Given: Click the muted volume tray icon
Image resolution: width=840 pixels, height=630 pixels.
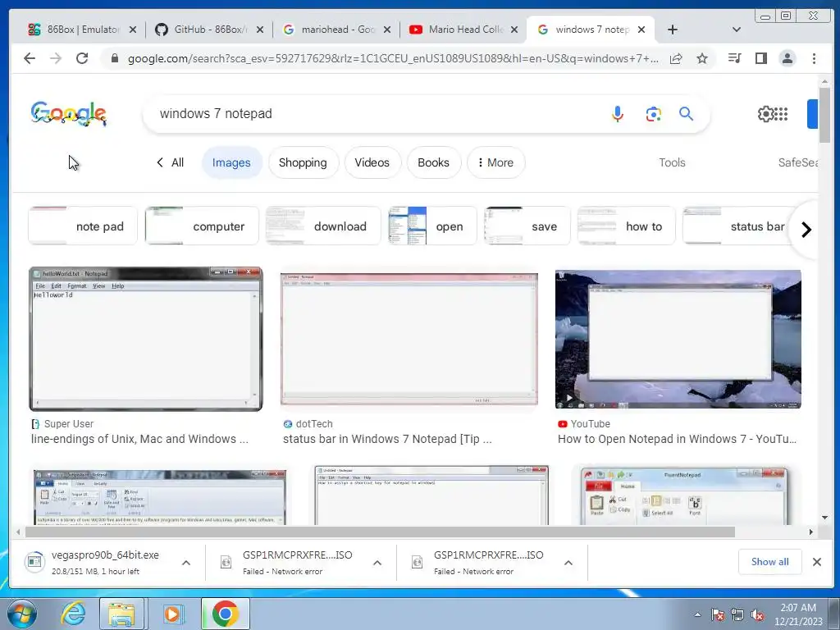Looking at the screenshot, I should tap(756, 614).
